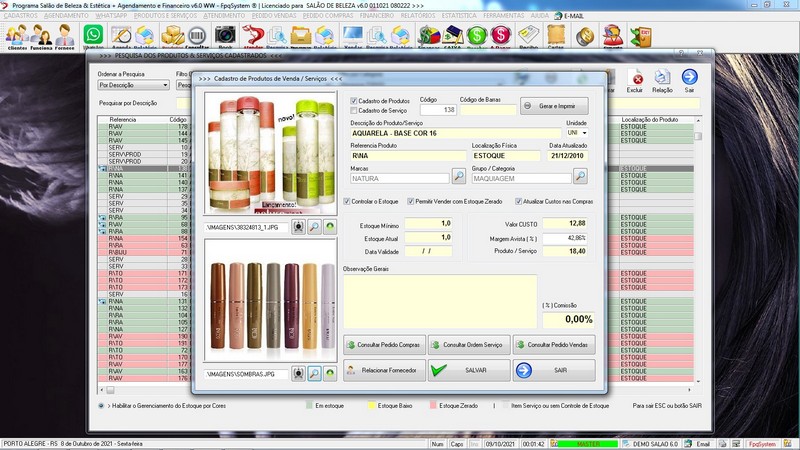Viewport: 800px width, 450px height.
Task: Toggle Controlar o Estoque checkbox
Action: pyautogui.click(x=346, y=202)
